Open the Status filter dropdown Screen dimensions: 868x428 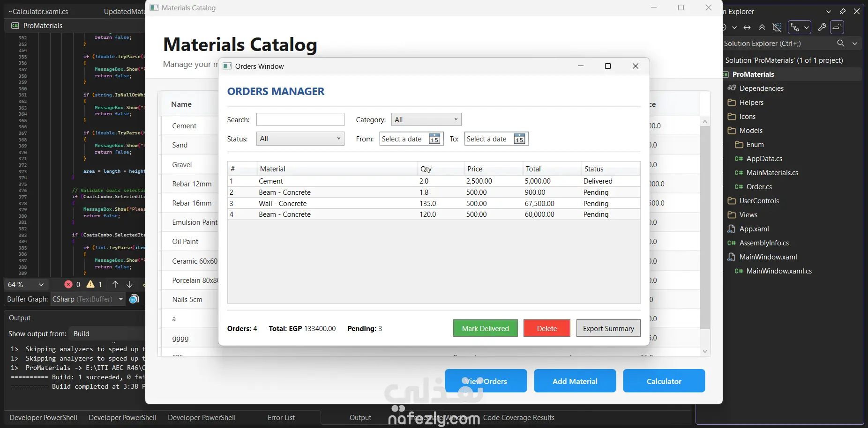(300, 139)
